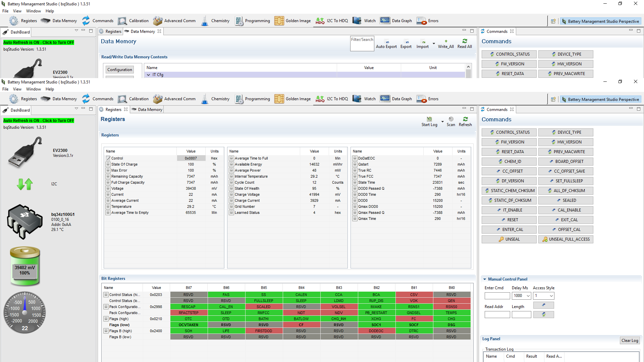Screen dimensions: 644x362
Task: Open Chemistry in front window toolbar
Action: point(215,99)
